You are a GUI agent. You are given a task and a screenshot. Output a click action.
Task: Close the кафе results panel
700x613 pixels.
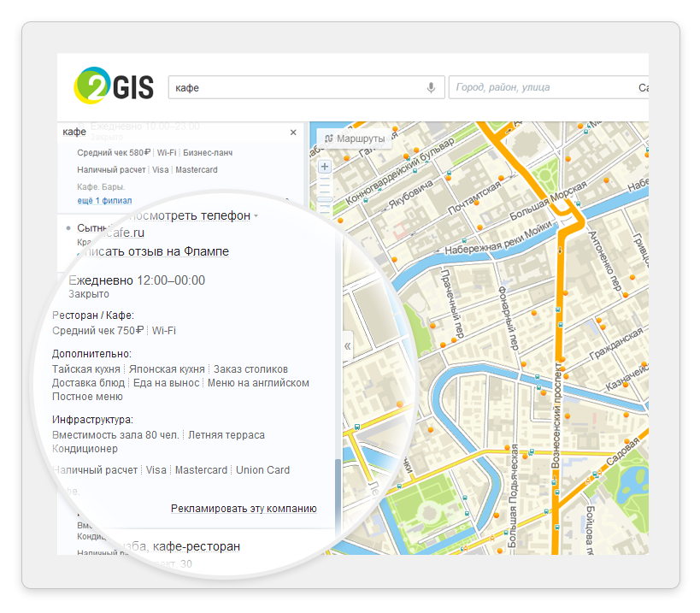[x=293, y=133]
